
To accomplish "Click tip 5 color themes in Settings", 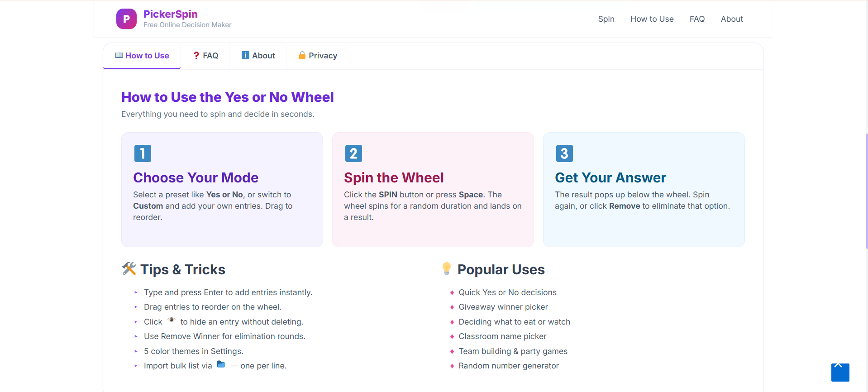I will [194, 351].
